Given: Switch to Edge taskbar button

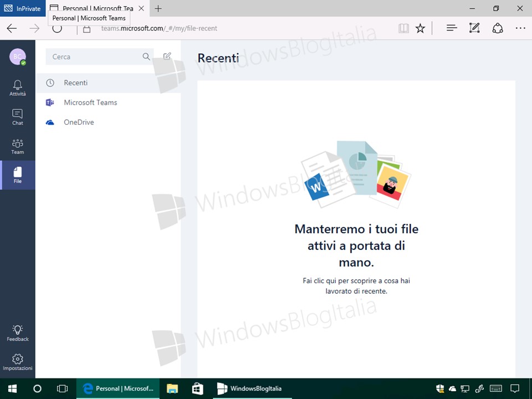Looking at the screenshot, I should [117, 389].
